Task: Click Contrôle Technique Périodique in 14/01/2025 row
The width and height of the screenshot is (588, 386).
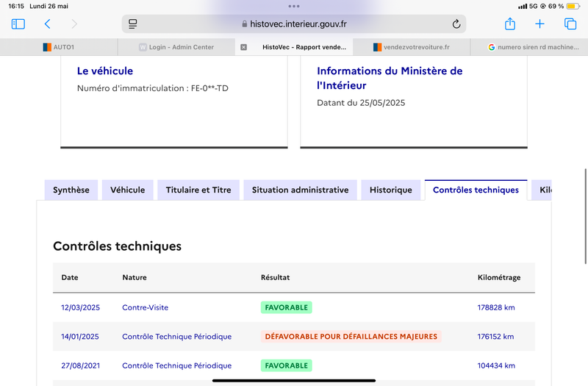Action: (176, 337)
